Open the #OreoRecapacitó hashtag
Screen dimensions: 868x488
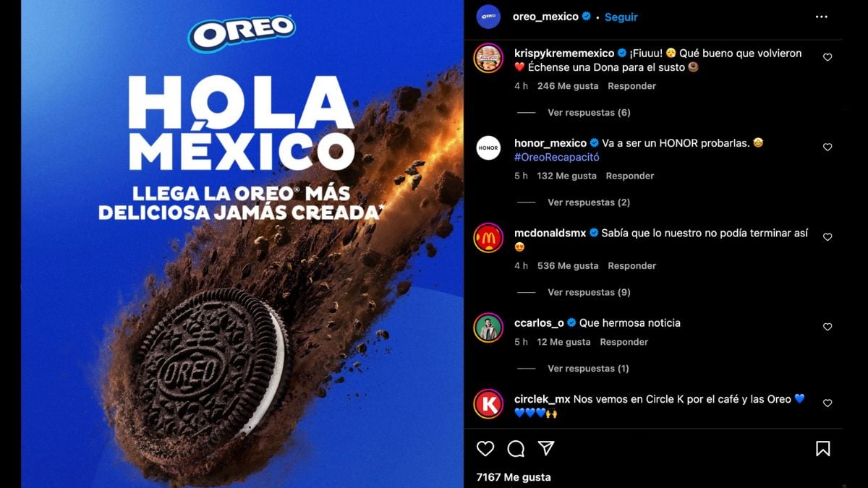coord(557,157)
